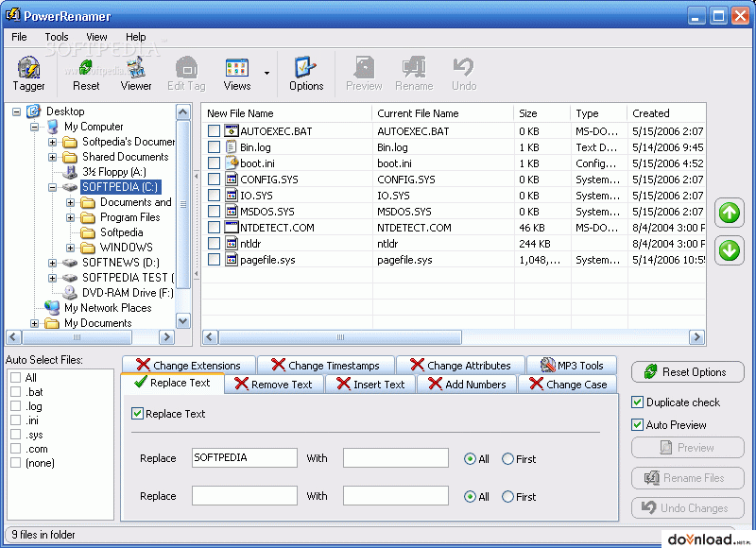The width and height of the screenshot is (756, 548).
Task: Tick the All auto select checkbox
Action: 15,377
